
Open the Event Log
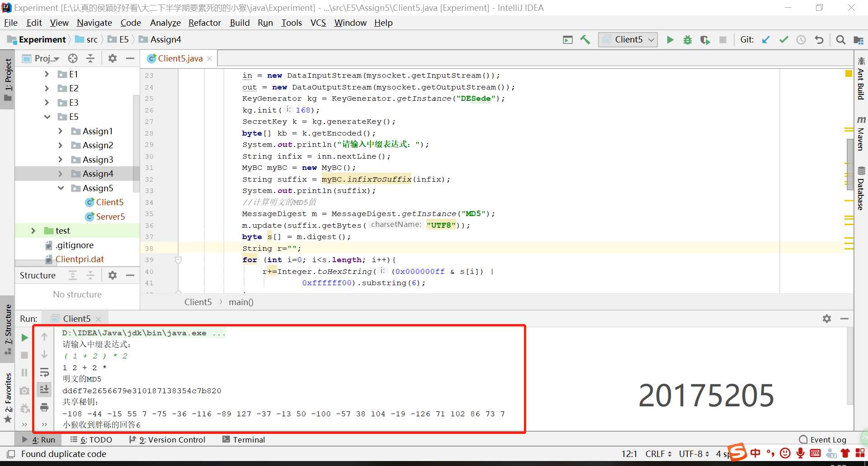[823, 439]
